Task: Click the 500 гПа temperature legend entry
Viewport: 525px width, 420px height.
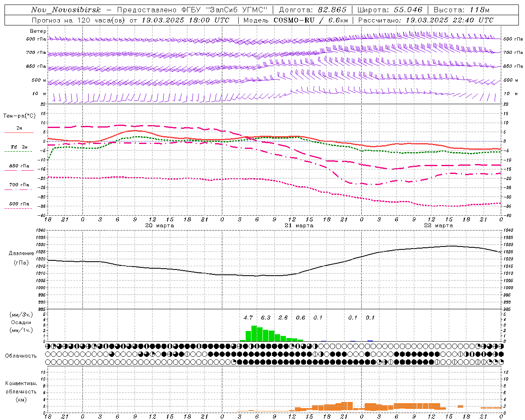Action: tap(19, 204)
